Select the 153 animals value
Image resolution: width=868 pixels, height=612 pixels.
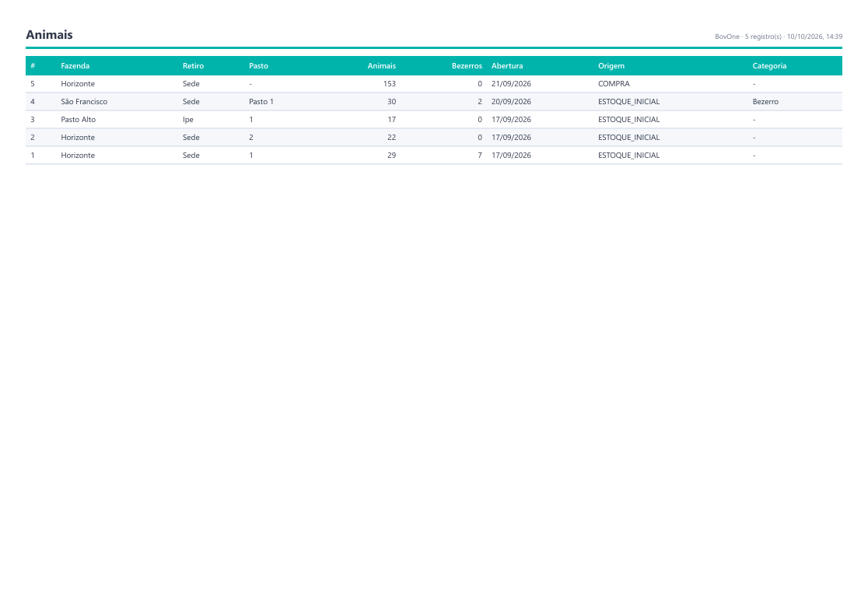click(389, 84)
